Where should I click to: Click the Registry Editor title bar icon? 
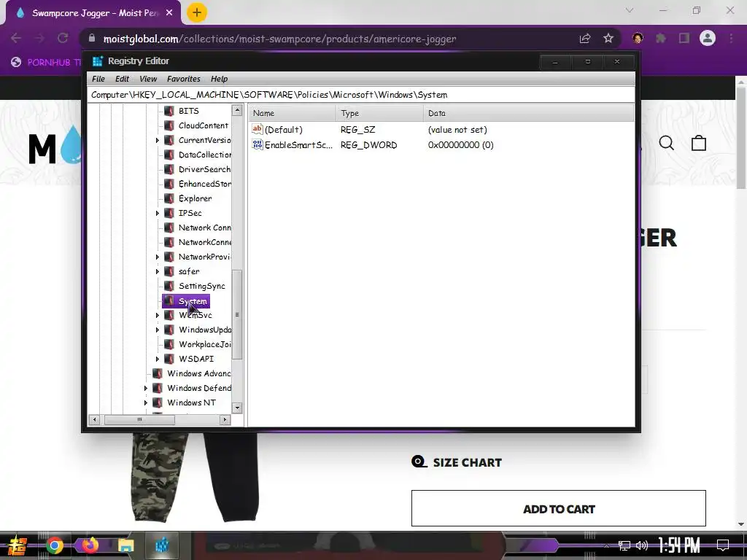[98, 61]
